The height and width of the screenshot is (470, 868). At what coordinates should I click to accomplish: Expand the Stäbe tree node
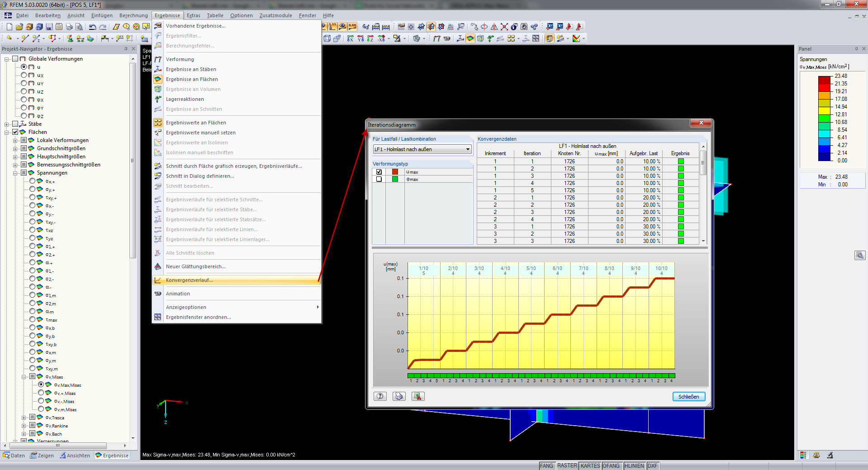(x=7, y=124)
